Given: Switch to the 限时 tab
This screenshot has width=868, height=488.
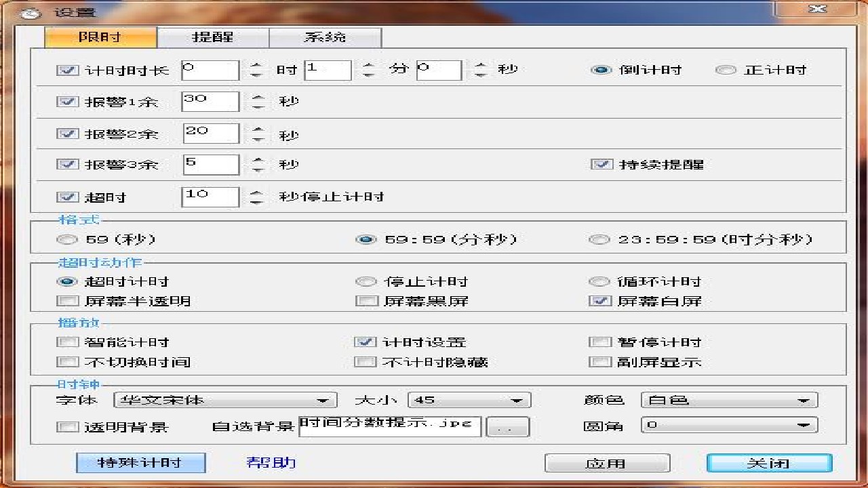Looking at the screenshot, I should tap(100, 37).
